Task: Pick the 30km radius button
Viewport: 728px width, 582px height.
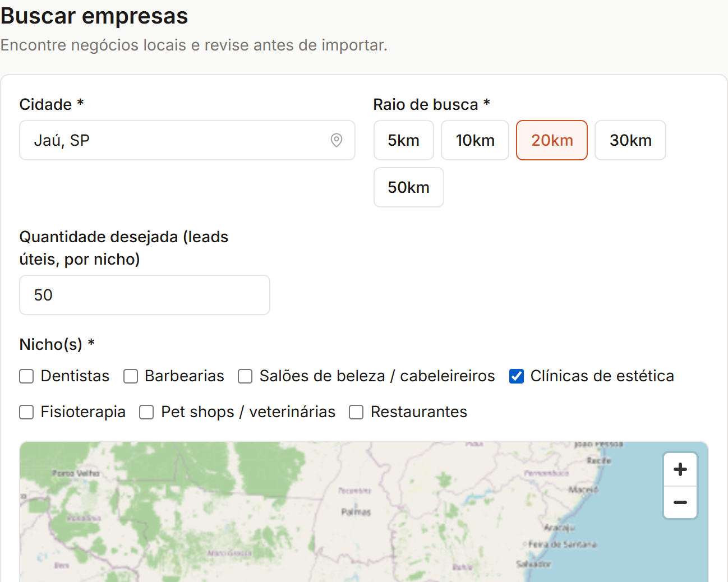Action: pos(630,140)
